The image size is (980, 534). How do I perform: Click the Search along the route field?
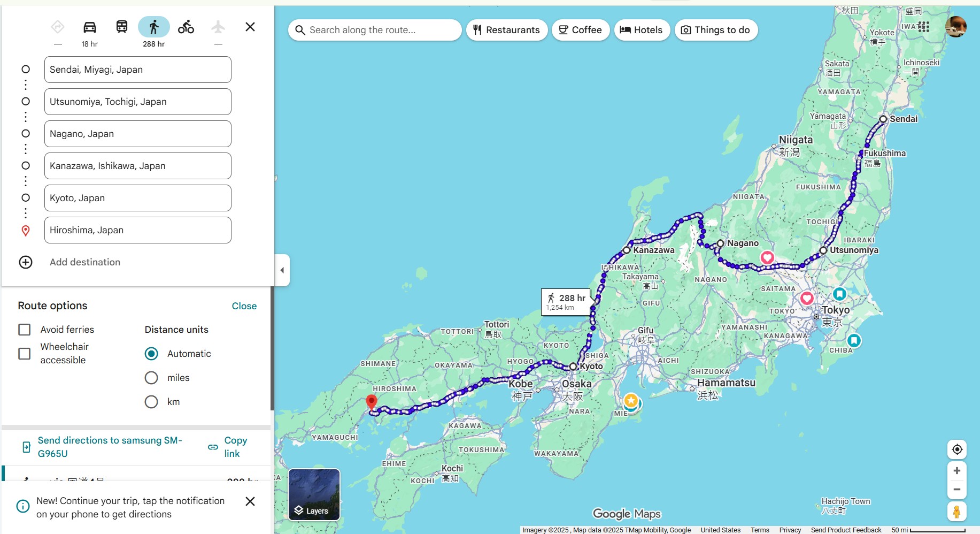tap(374, 30)
